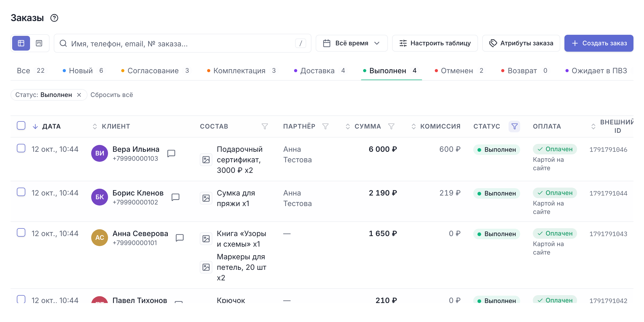The height and width of the screenshot is (322, 644).
Task: Select the Вера Ильина order checkbox
Action: point(21,148)
